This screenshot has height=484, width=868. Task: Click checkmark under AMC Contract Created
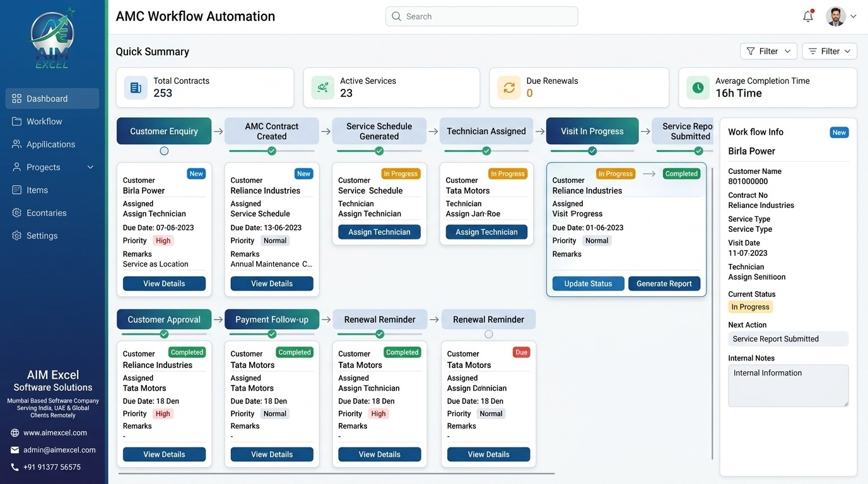[272, 151]
